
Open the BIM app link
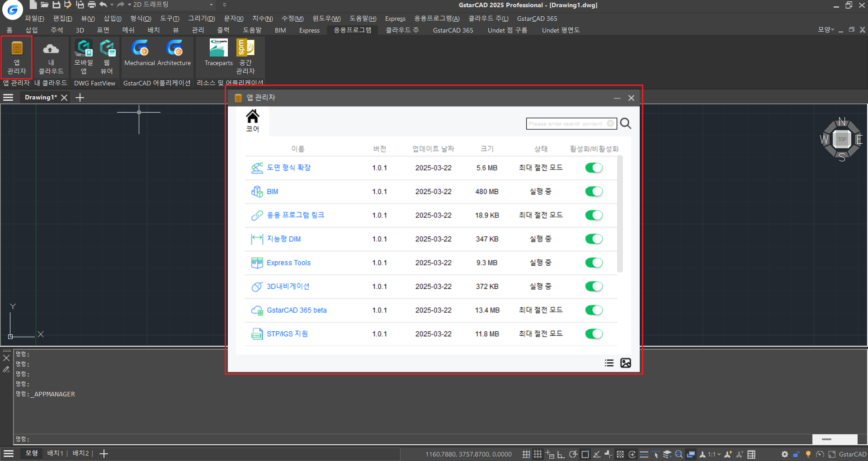(x=272, y=192)
